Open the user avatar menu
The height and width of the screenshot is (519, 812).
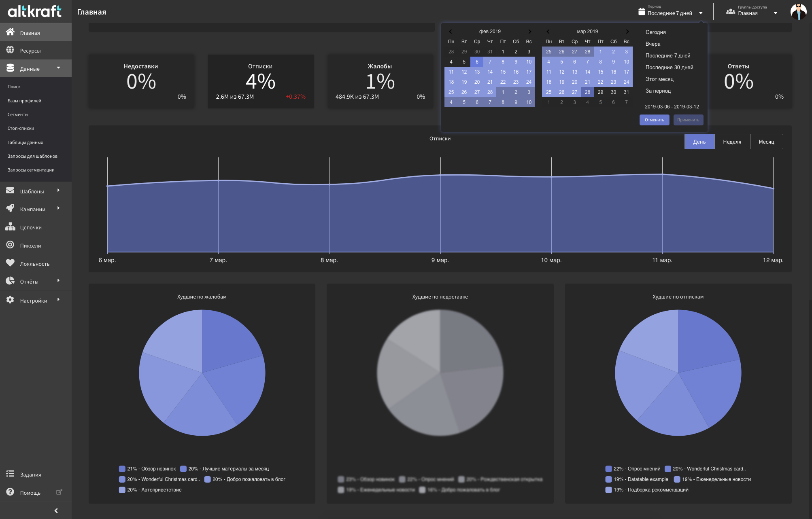click(798, 11)
